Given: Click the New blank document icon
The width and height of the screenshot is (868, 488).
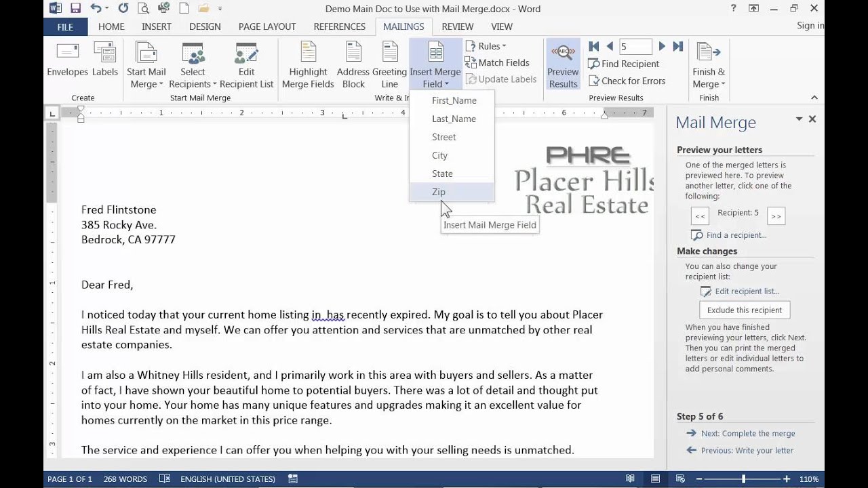Looking at the screenshot, I should [x=184, y=9].
